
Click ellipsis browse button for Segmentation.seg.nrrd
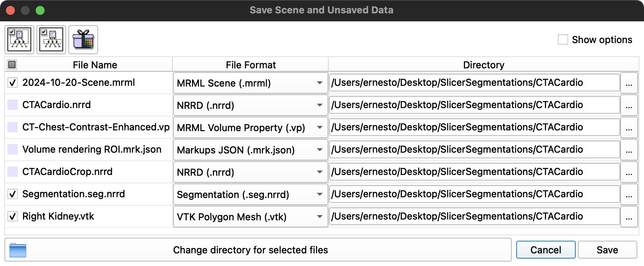tap(629, 194)
